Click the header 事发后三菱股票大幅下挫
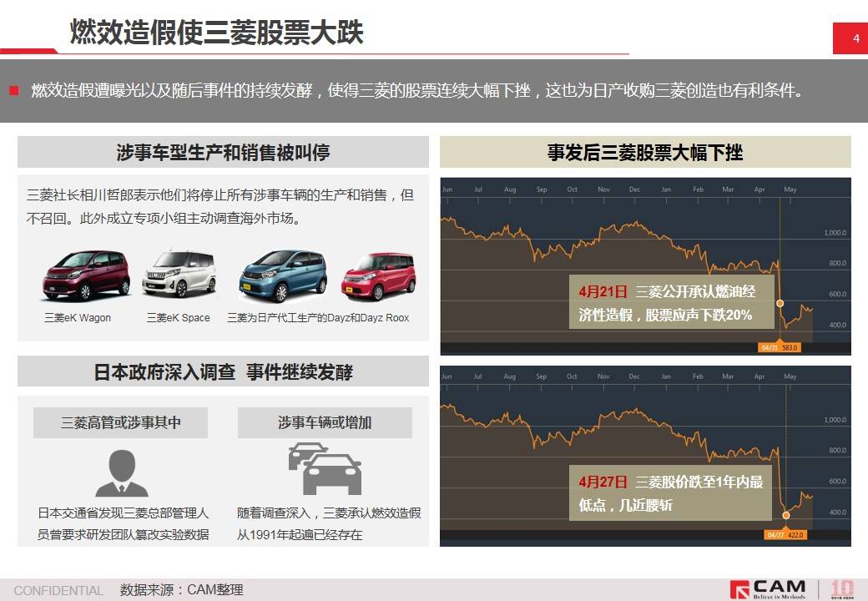868x601 pixels. pos(645,152)
